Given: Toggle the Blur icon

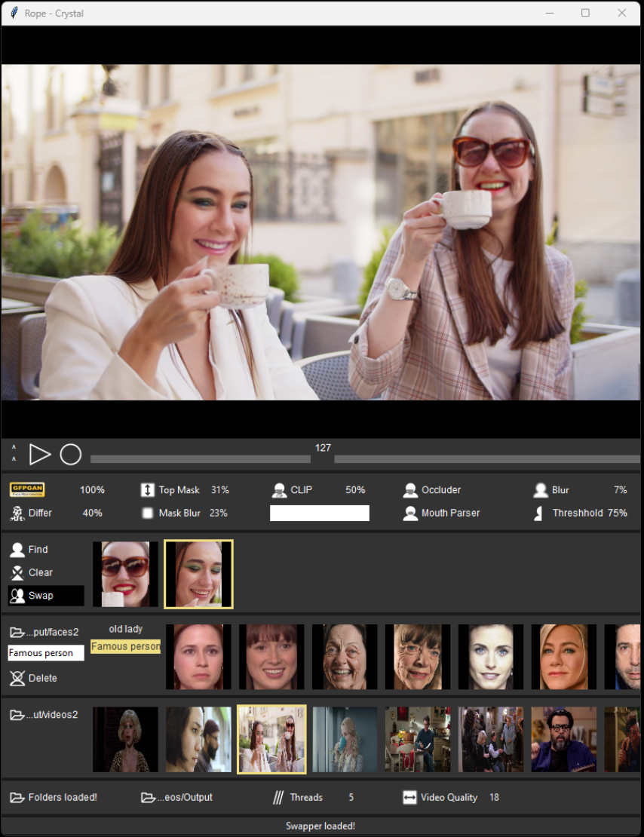Looking at the screenshot, I should coord(541,490).
